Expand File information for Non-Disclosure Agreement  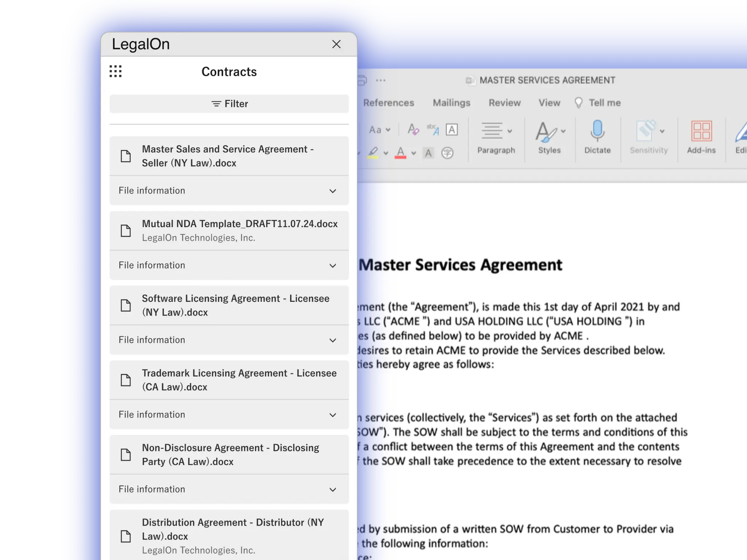(x=229, y=489)
